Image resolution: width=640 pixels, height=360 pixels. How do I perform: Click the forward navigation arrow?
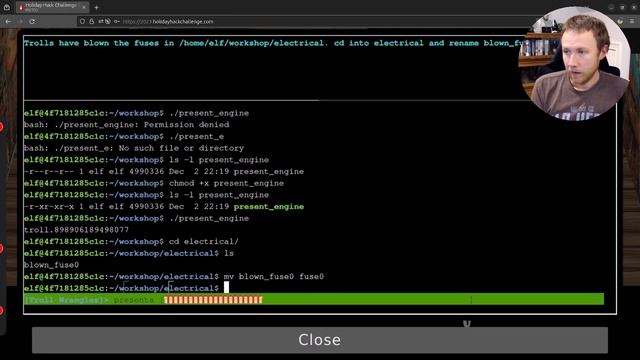pyautogui.click(x=20, y=21)
